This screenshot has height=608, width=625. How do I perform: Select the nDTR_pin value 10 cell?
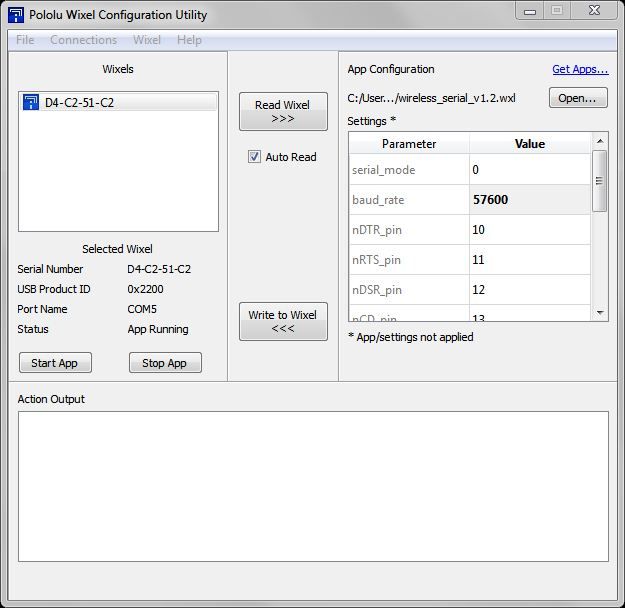(x=530, y=230)
